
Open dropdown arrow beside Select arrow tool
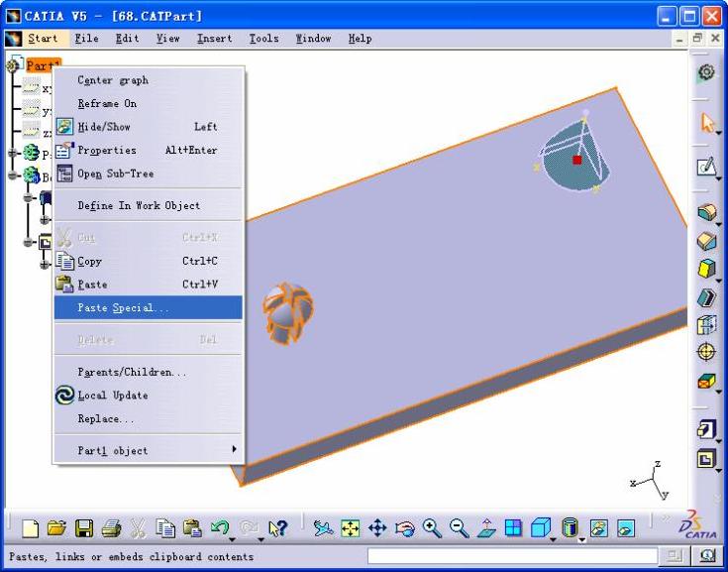(x=719, y=134)
